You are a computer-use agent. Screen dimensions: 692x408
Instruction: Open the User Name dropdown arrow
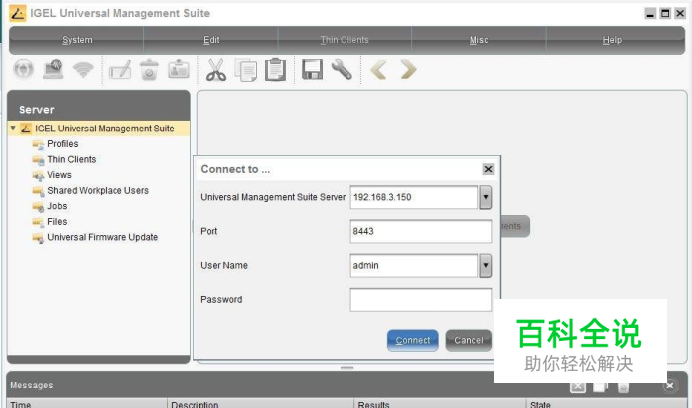pos(485,266)
